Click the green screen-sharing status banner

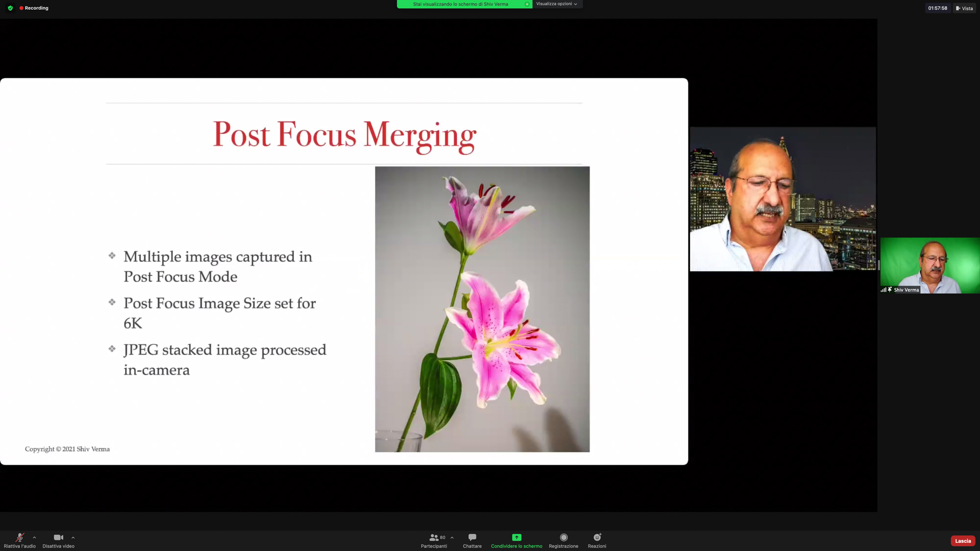(x=461, y=4)
